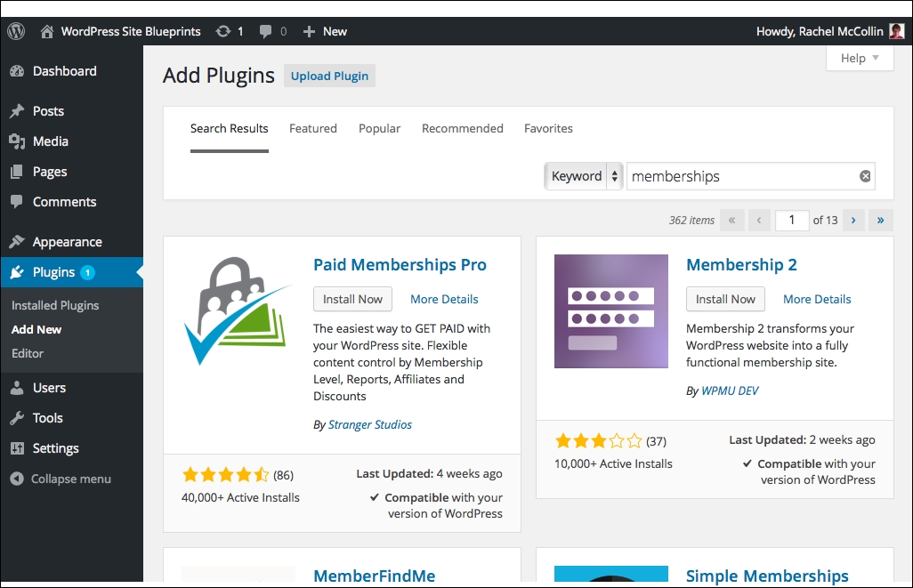Open the Keyword search type dropdown
The height and width of the screenshot is (588, 913).
pyautogui.click(x=584, y=176)
